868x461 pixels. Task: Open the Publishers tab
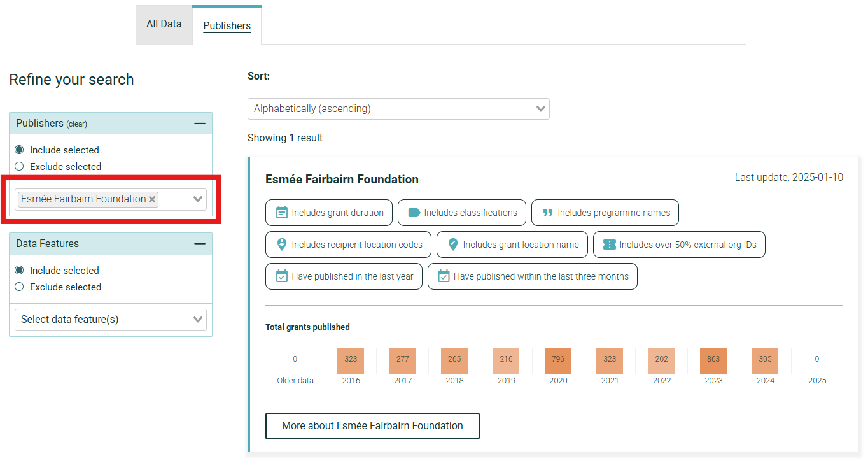point(227,26)
